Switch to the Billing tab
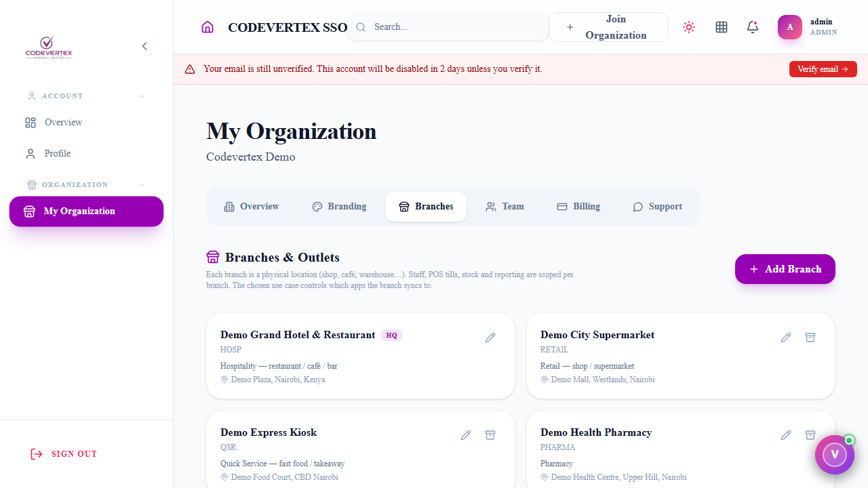The image size is (868, 488). (578, 207)
